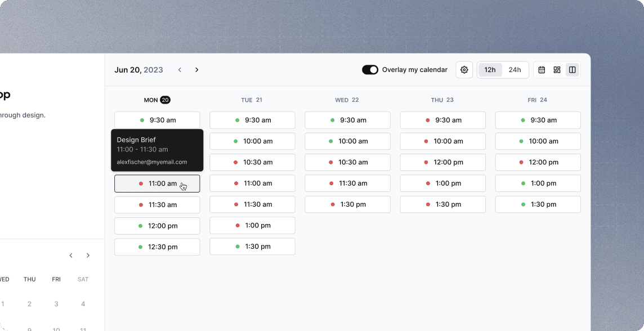Toggle Overlay my calendar switch
The height and width of the screenshot is (331, 644).
click(370, 70)
